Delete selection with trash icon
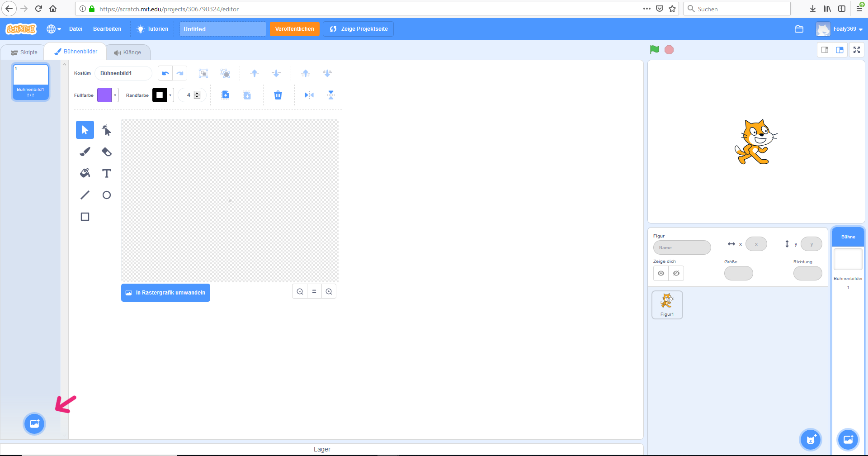Viewport: 868px width, 456px height. click(278, 95)
